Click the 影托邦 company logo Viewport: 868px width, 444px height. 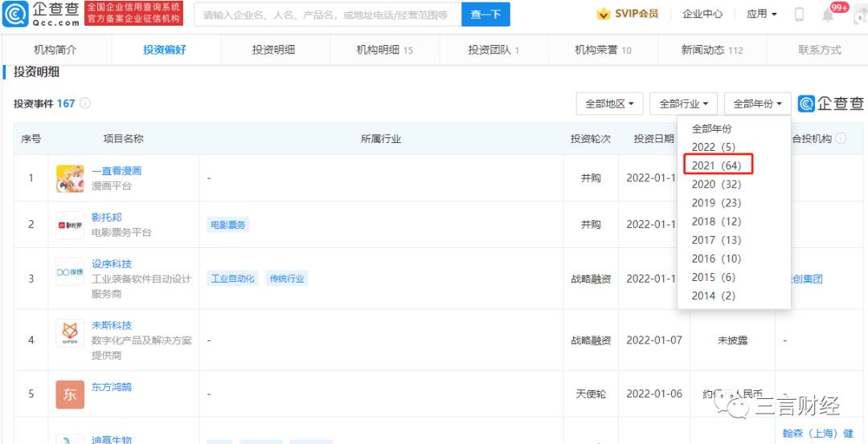click(70, 225)
